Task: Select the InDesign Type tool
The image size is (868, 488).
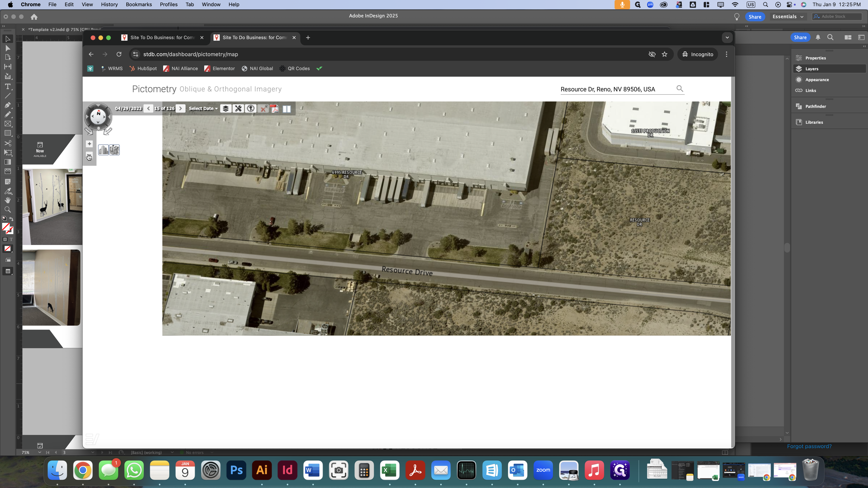Action: (7, 87)
